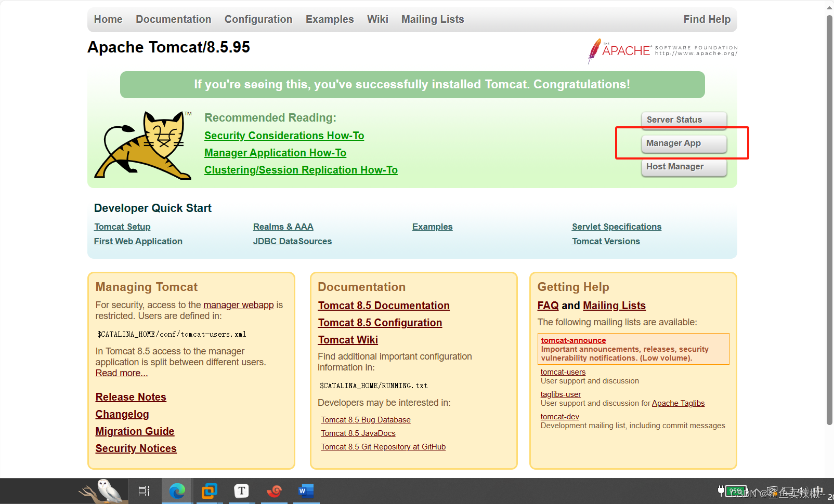Open the taglibs-user mailing list link
834x504 pixels.
pyautogui.click(x=561, y=394)
